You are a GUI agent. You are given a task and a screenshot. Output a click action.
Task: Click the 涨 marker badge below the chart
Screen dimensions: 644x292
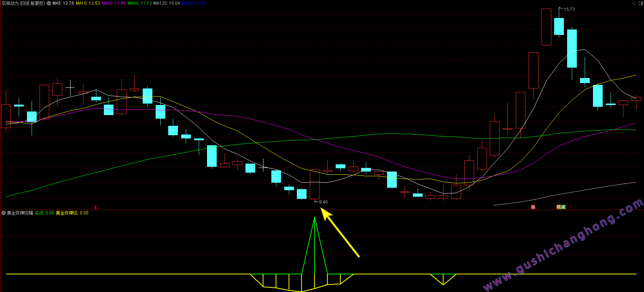pos(533,207)
